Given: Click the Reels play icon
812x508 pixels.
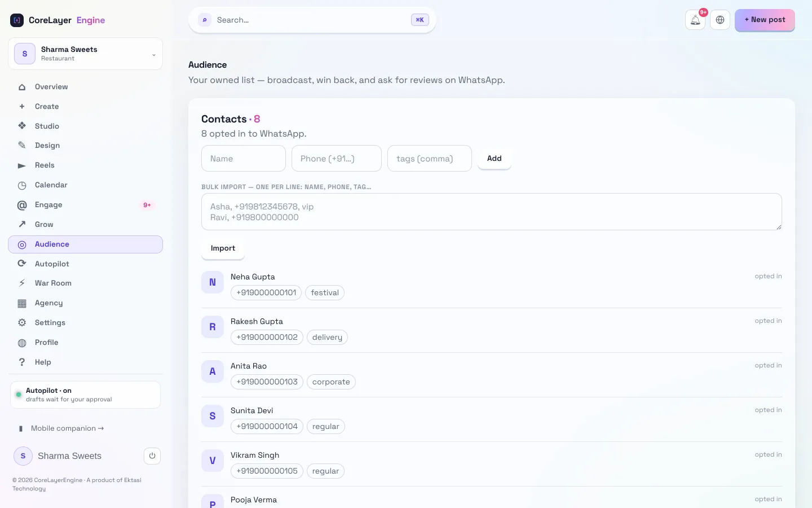Looking at the screenshot, I should click(x=22, y=165).
